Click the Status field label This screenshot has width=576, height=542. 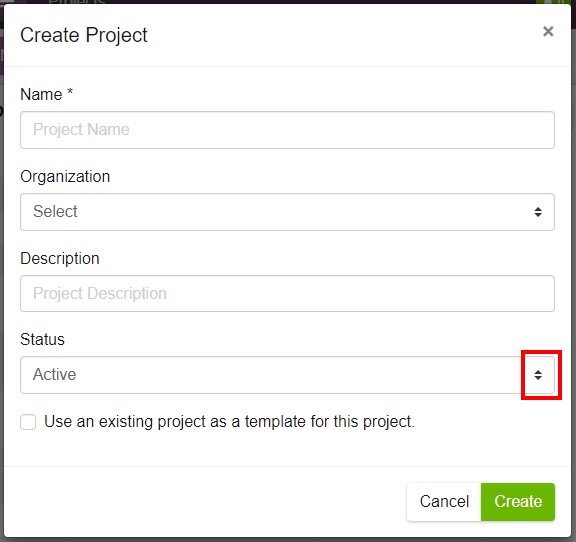click(42, 339)
